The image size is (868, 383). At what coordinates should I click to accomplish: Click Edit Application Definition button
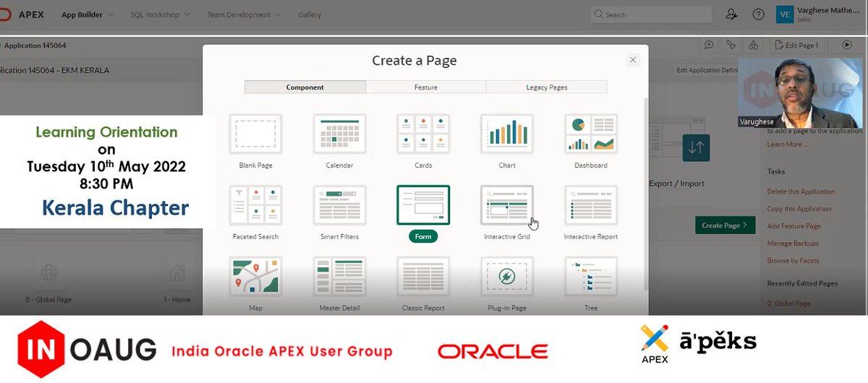707,70
